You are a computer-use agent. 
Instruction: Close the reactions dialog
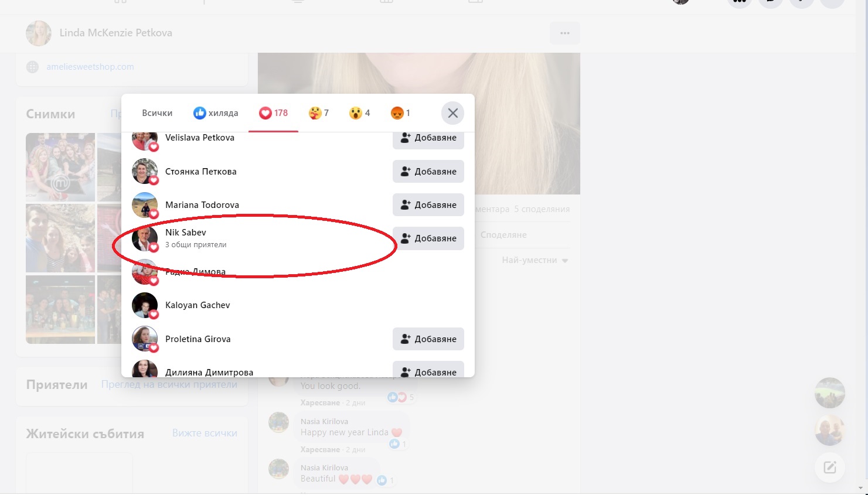coord(452,113)
